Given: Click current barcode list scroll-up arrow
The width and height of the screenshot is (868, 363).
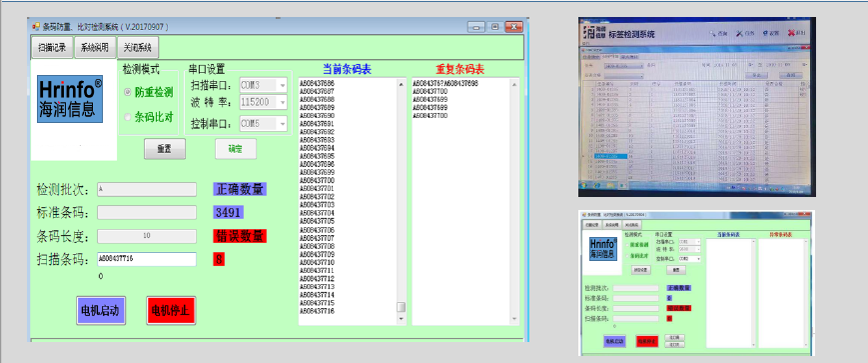Looking at the screenshot, I should pyautogui.click(x=402, y=85).
